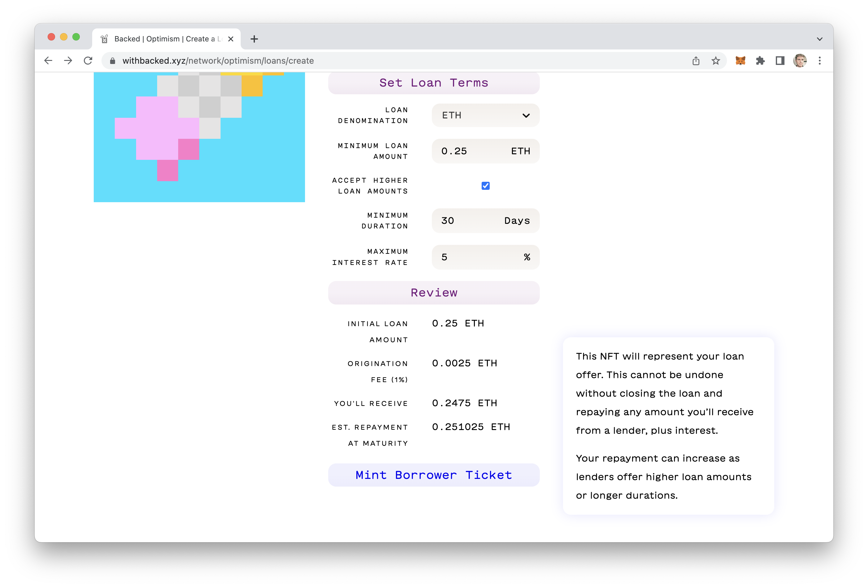Image resolution: width=868 pixels, height=588 pixels.
Task: Toggle the browser side panel icon
Action: [780, 61]
